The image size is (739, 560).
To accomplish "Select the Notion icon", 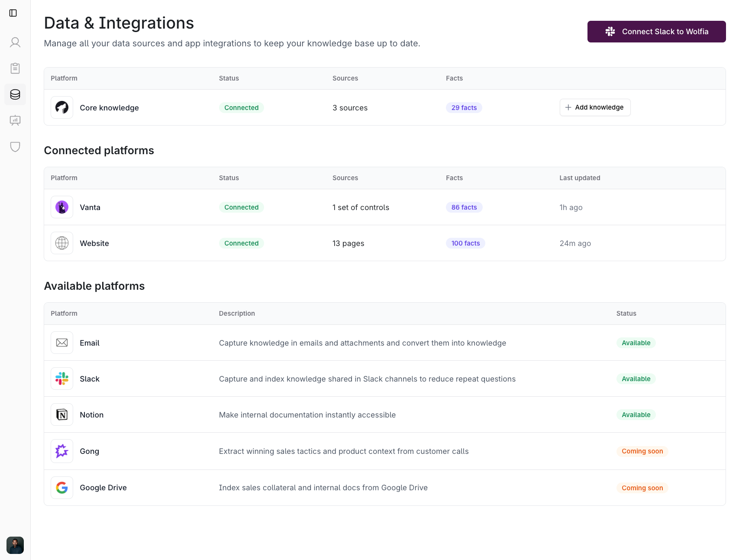I will click(x=61, y=414).
